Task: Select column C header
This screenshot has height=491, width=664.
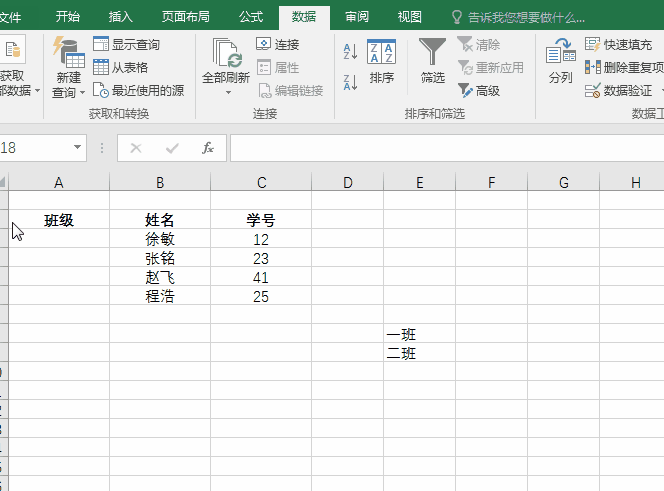Action: [261, 183]
